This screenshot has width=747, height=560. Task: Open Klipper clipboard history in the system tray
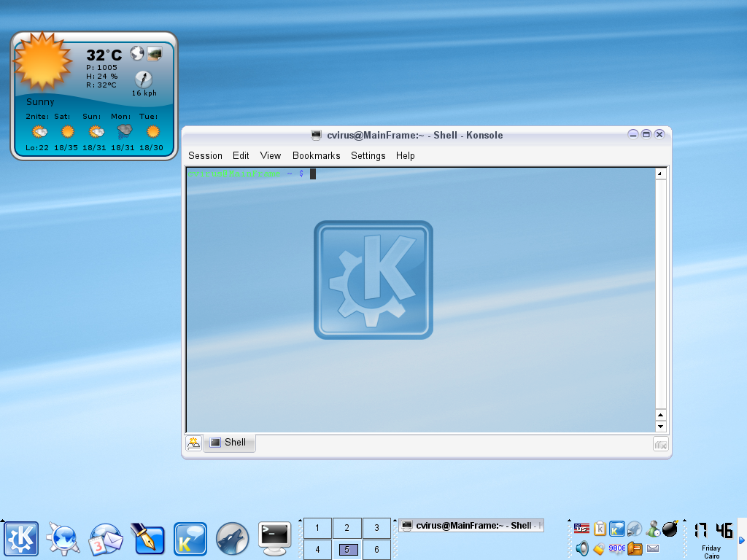600,529
